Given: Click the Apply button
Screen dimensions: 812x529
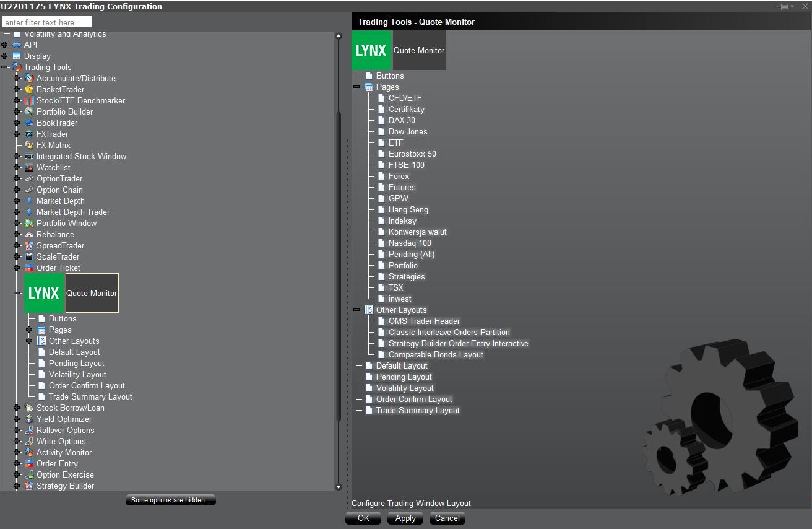Looking at the screenshot, I should 405,518.
